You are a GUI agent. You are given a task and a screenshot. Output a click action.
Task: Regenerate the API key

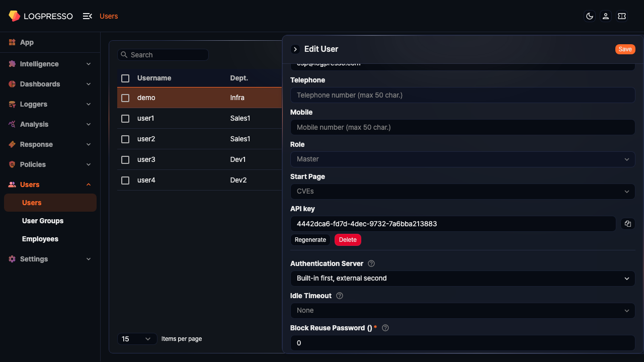(310, 240)
